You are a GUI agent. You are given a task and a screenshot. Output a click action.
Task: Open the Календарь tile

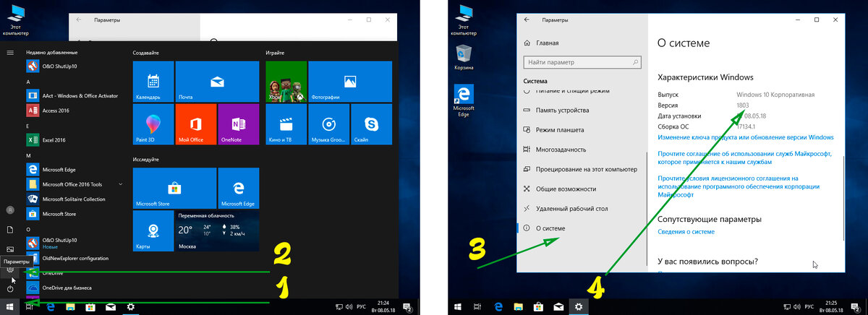(153, 82)
